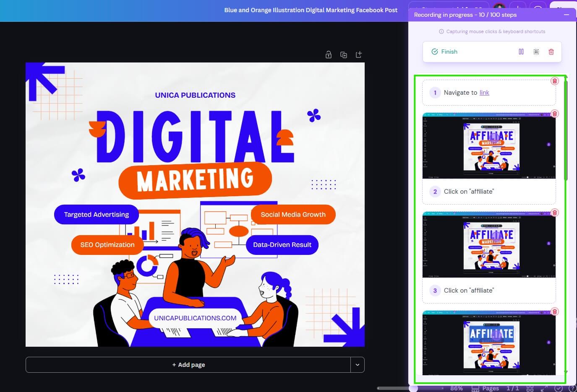Open the step 3 screenshot thumbnail
The width and height of the screenshot is (577, 392).
pyautogui.click(x=489, y=244)
